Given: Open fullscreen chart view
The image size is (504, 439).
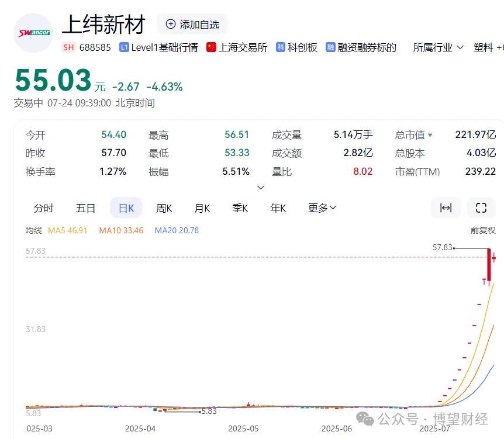Looking at the screenshot, I should click(x=481, y=208).
